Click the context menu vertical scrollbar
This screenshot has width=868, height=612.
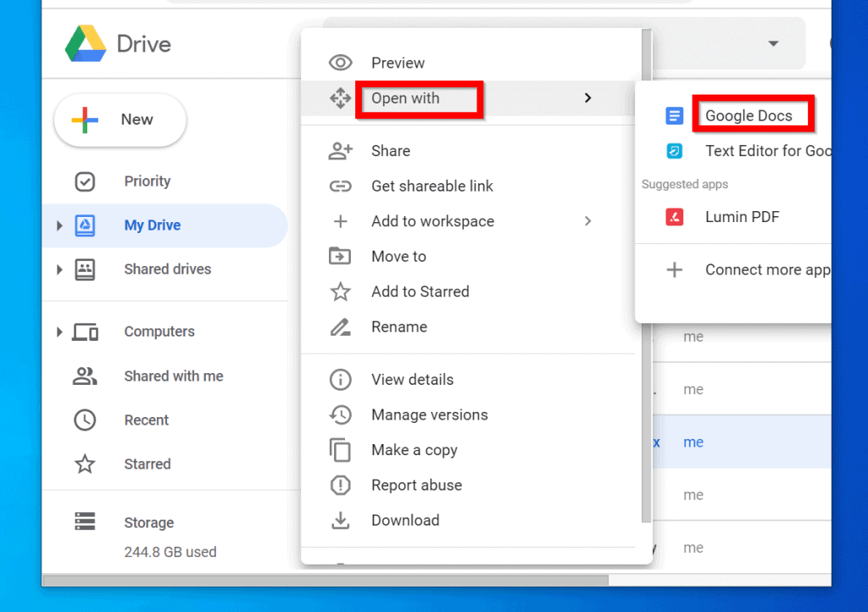pyautogui.click(x=646, y=275)
